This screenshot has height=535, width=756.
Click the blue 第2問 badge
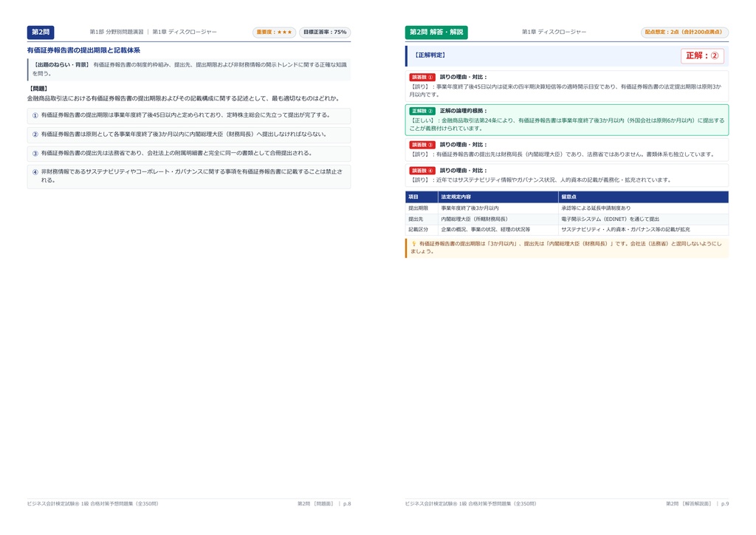41,33
